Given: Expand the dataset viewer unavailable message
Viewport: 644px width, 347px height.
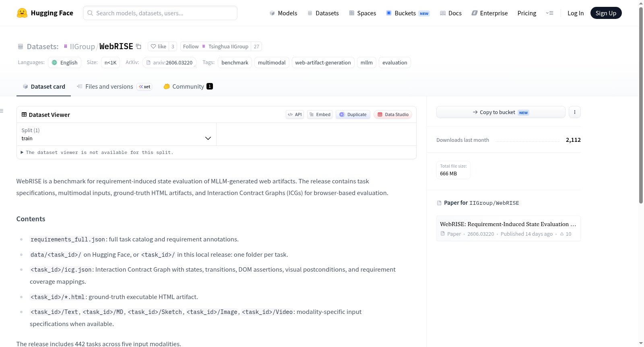Looking at the screenshot, I should (x=97, y=152).
